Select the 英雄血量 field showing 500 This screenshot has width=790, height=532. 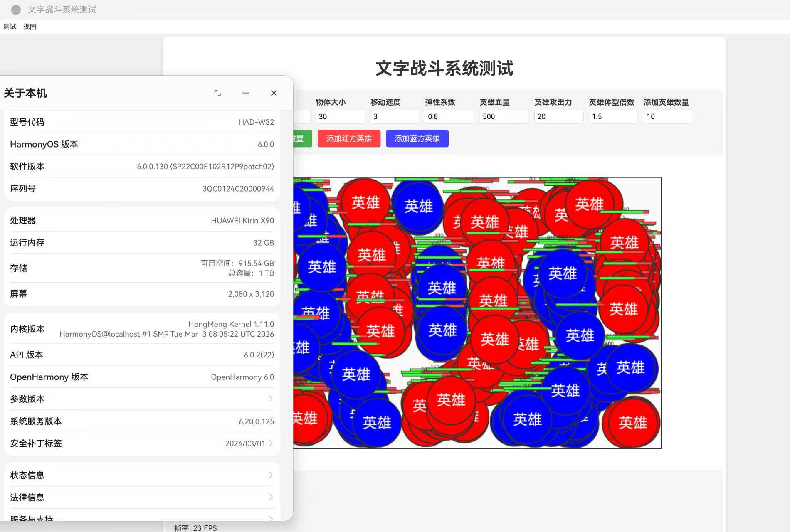point(504,116)
